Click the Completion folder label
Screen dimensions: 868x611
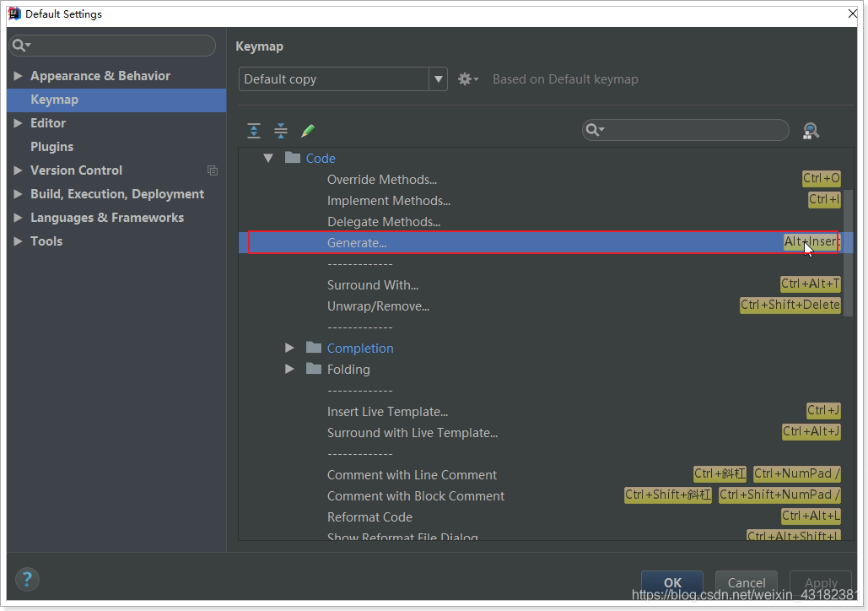(360, 348)
